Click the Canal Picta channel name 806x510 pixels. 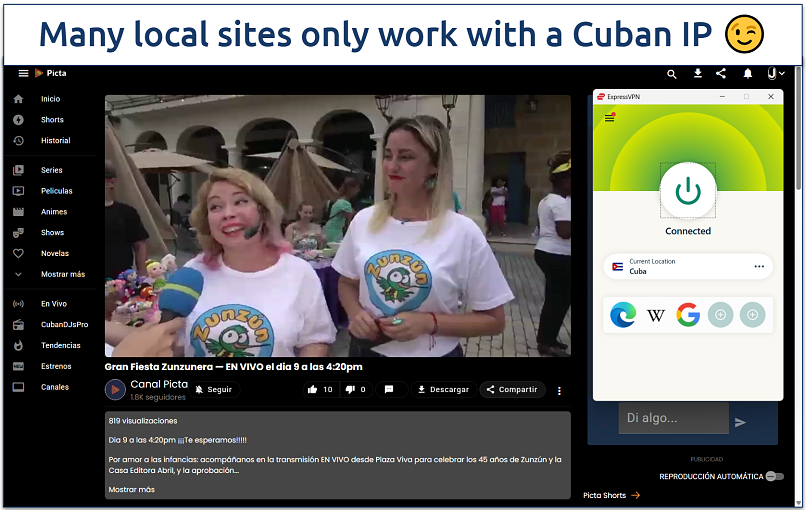pos(159,384)
